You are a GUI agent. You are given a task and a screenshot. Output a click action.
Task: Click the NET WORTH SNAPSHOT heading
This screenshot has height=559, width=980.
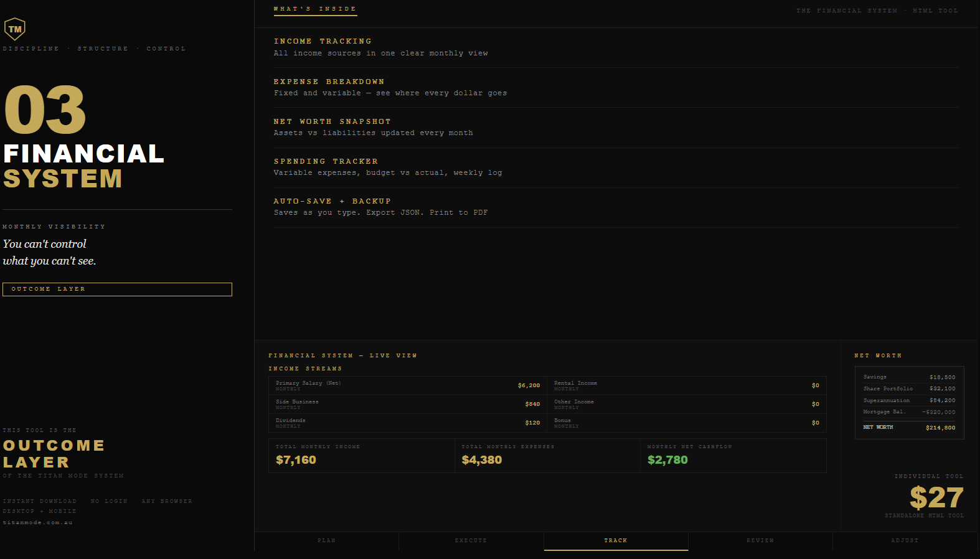point(332,122)
